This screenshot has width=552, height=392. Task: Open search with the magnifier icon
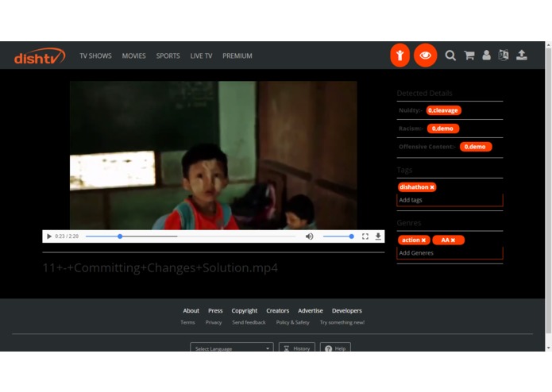(450, 56)
